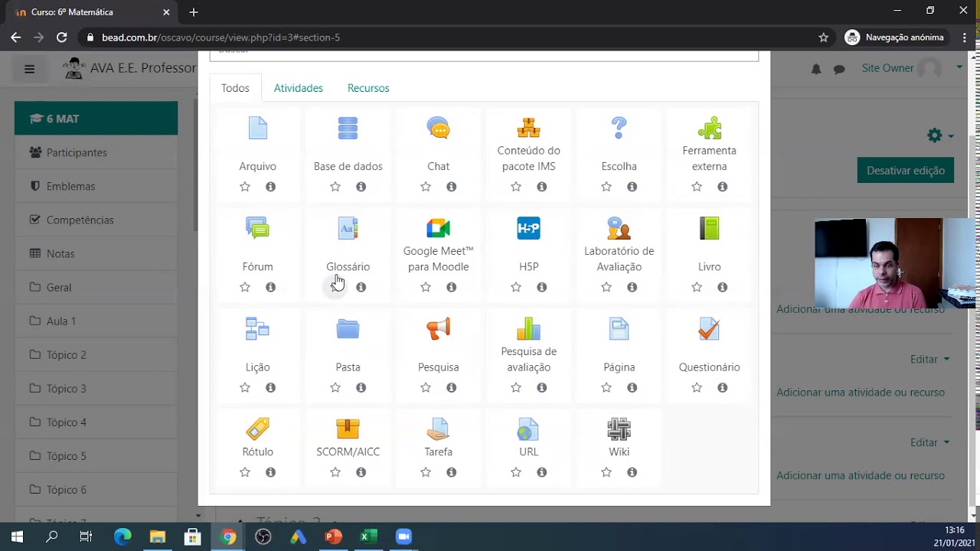Image resolution: width=980 pixels, height=551 pixels.
Task: Bookmark this page with the star icon
Action: pyautogui.click(x=824, y=37)
